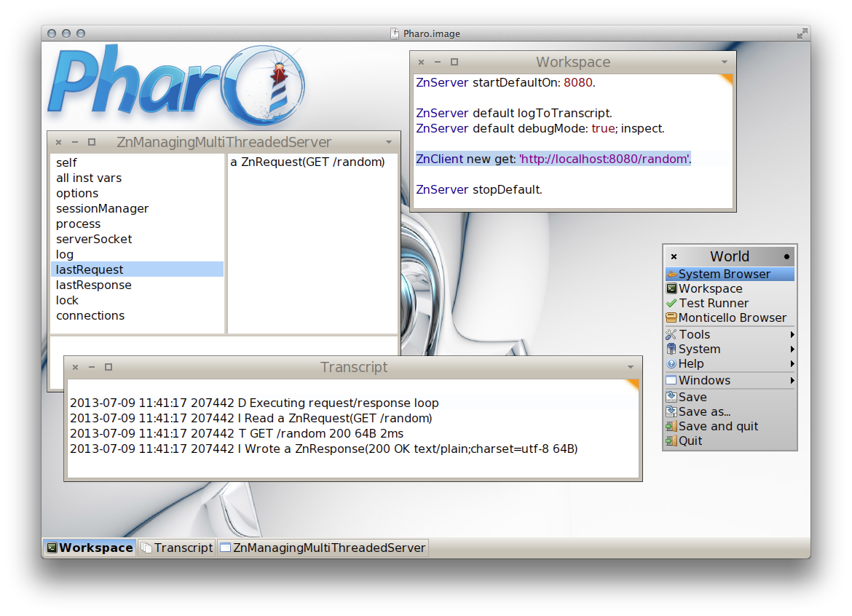The width and height of the screenshot is (852, 616).
Task: Select connections variable in inspector
Action: 137,315
